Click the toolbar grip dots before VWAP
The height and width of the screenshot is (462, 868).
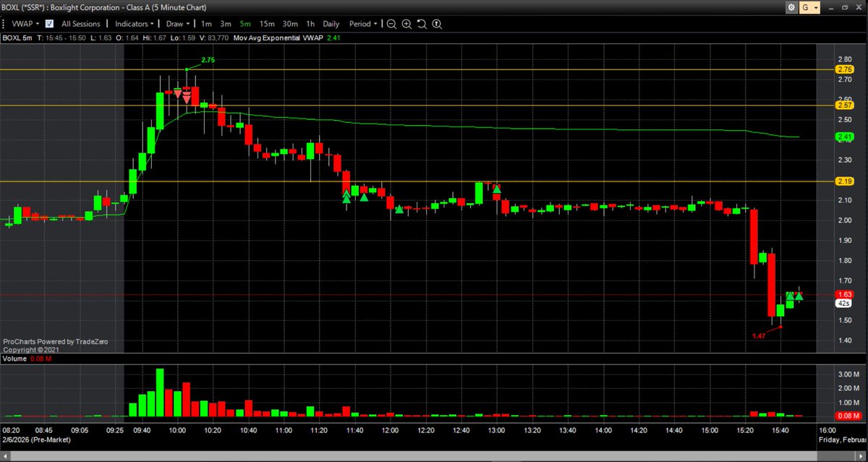4,24
